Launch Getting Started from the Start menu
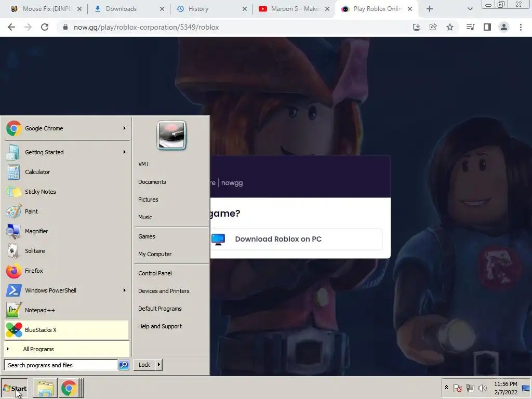This screenshot has width=532, height=399. (66, 152)
